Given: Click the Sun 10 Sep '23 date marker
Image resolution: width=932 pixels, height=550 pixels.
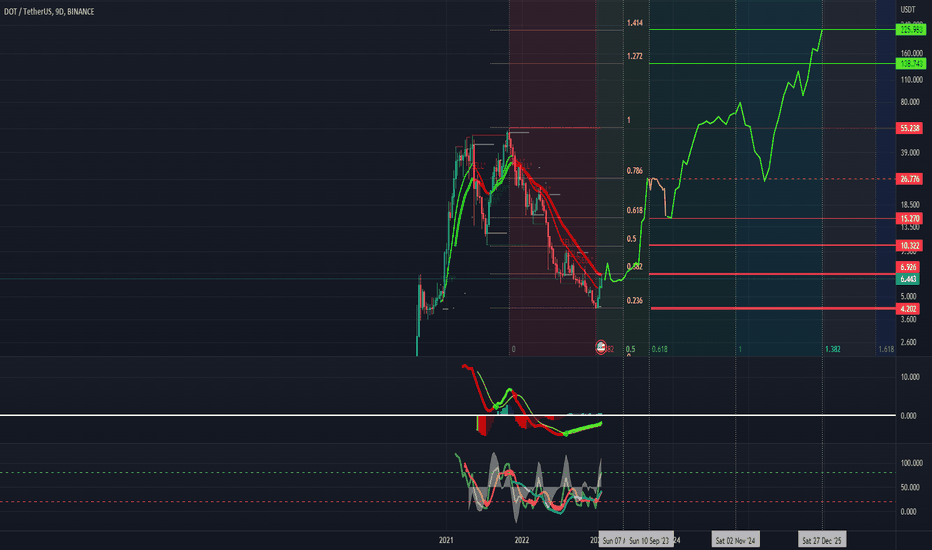Looking at the screenshot, I should pyautogui.click(x=649, y=540).
